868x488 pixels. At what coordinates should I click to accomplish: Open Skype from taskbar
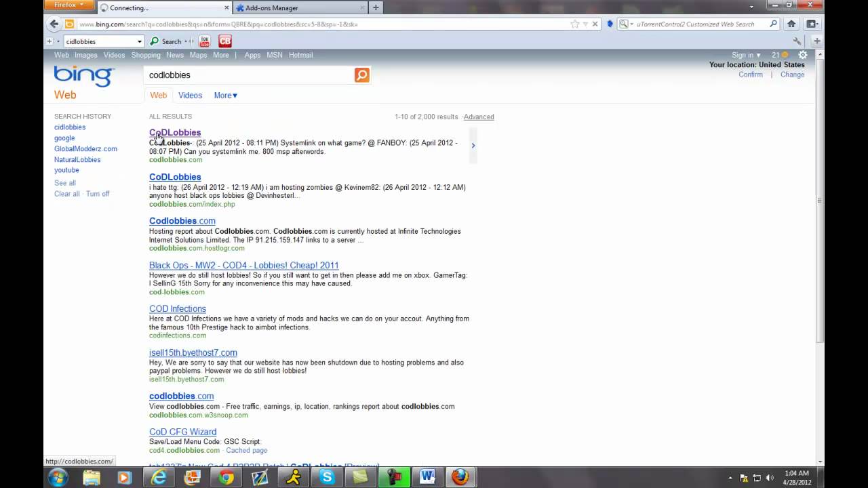(327, 477)
